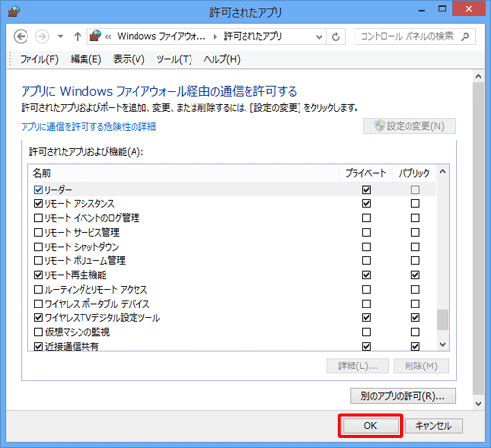Click the パブリック column header
491x448 pixels.
tap(413, 173)
